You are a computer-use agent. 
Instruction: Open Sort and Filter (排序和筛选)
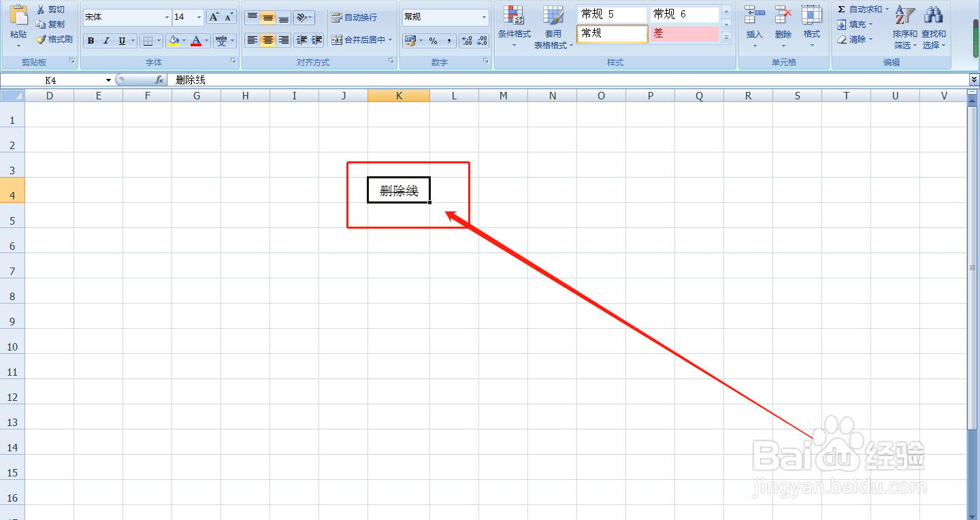pyautogui.click(x=904, y=27)
